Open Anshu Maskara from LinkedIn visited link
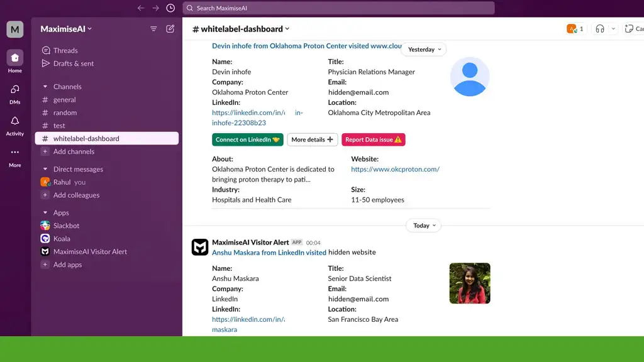This screenshot has width=644, height=362. click(x=269, y=253)
